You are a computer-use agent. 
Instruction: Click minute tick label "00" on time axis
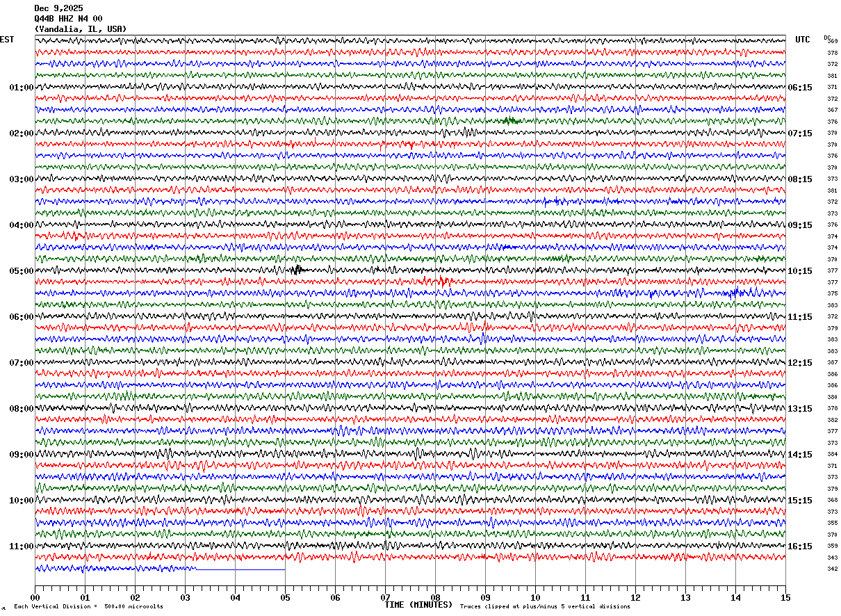click(35, 597)
